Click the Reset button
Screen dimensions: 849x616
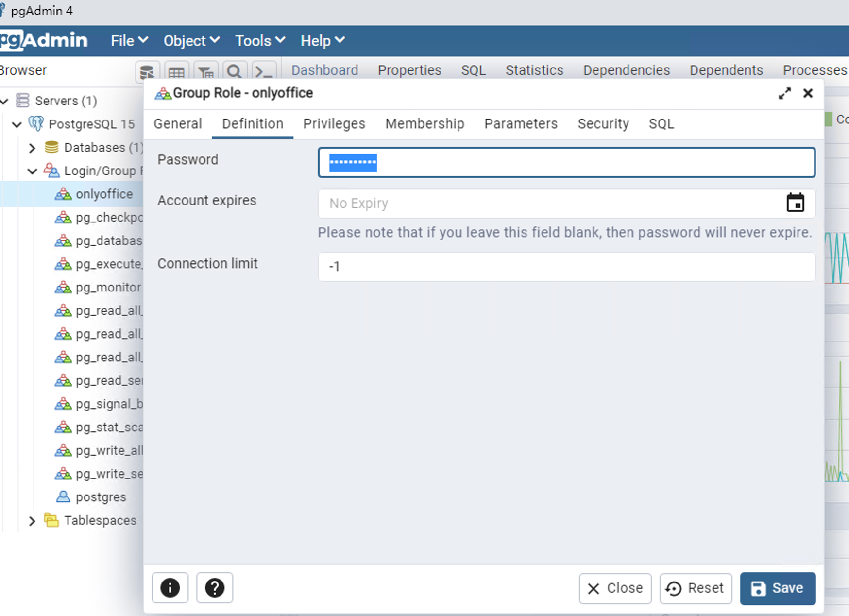pyautogui.click(x=696, y=588)
